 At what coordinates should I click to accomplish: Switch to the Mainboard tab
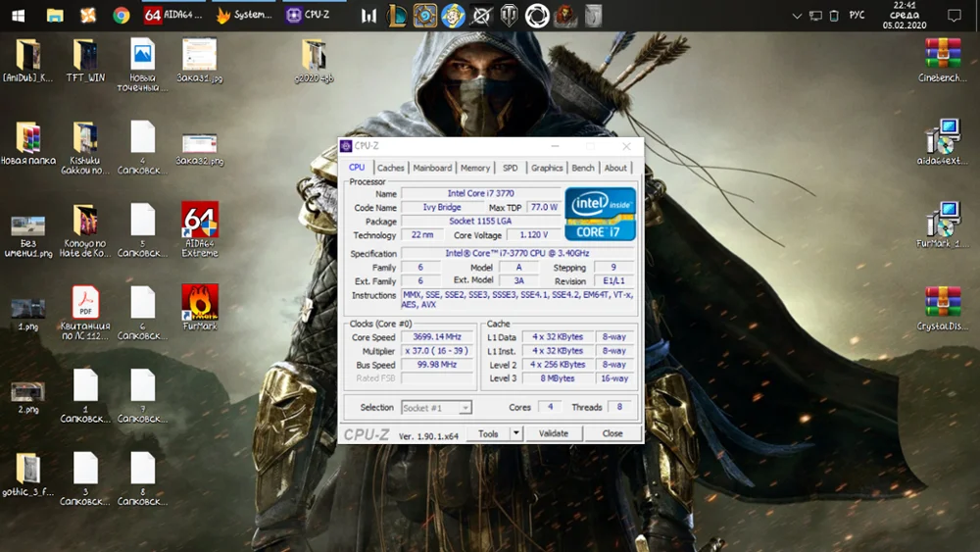coord(432,168)
